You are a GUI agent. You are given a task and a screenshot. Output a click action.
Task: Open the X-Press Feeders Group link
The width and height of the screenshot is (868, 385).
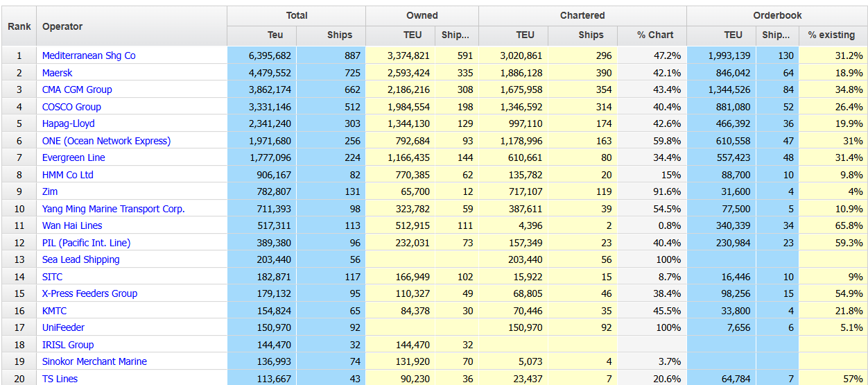click(89, 293)
